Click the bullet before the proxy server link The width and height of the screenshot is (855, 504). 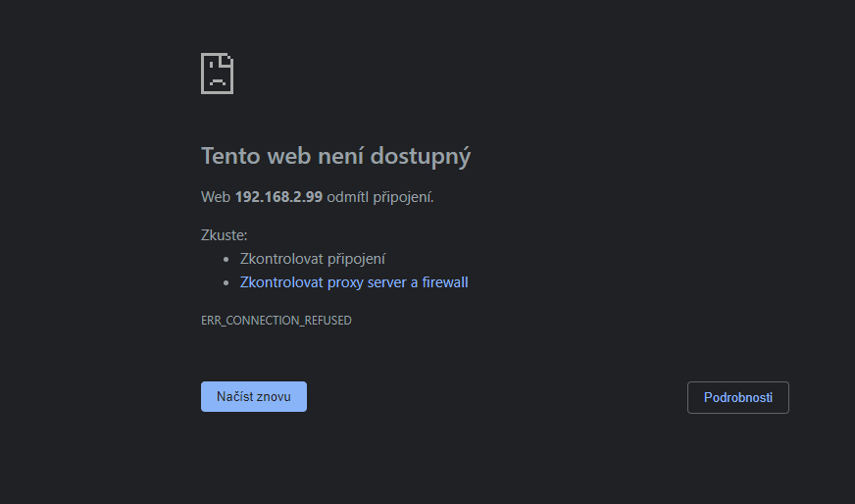point(226,283)
